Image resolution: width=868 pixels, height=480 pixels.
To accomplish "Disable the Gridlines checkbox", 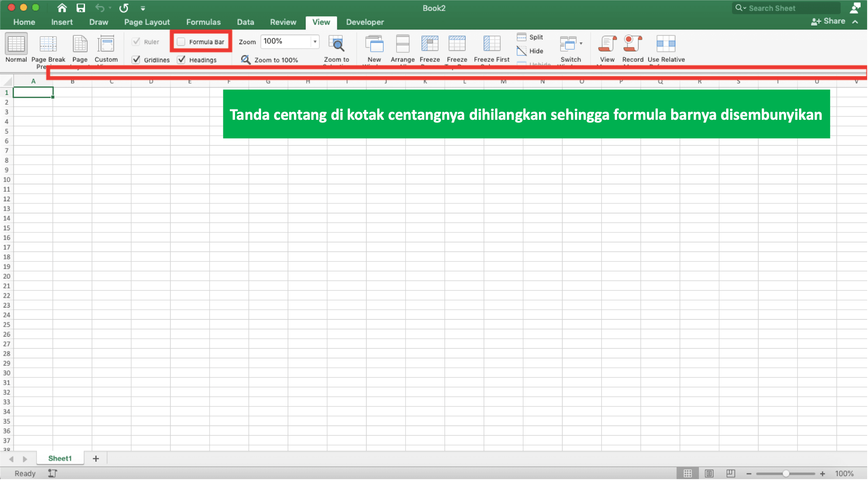I will (137, 59).
